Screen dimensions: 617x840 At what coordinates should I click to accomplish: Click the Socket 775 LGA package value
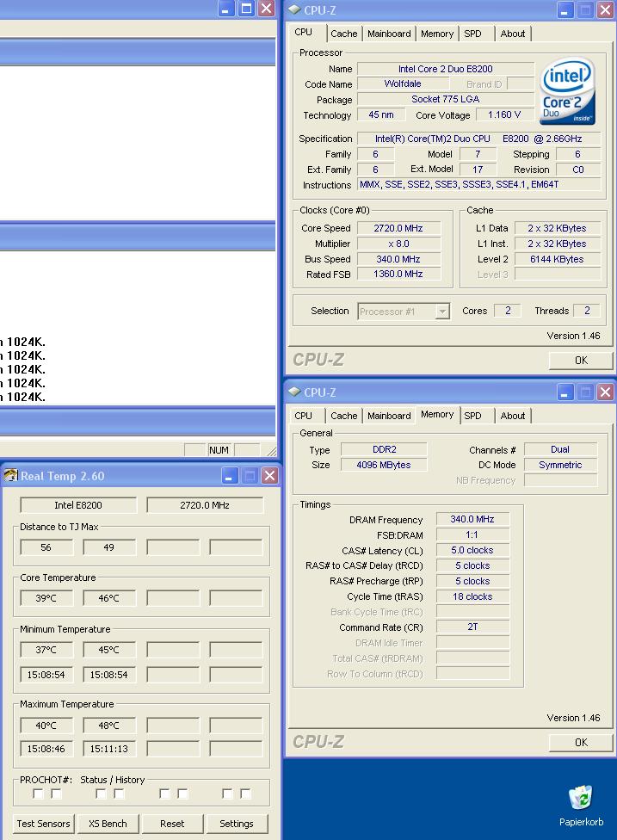446,99
